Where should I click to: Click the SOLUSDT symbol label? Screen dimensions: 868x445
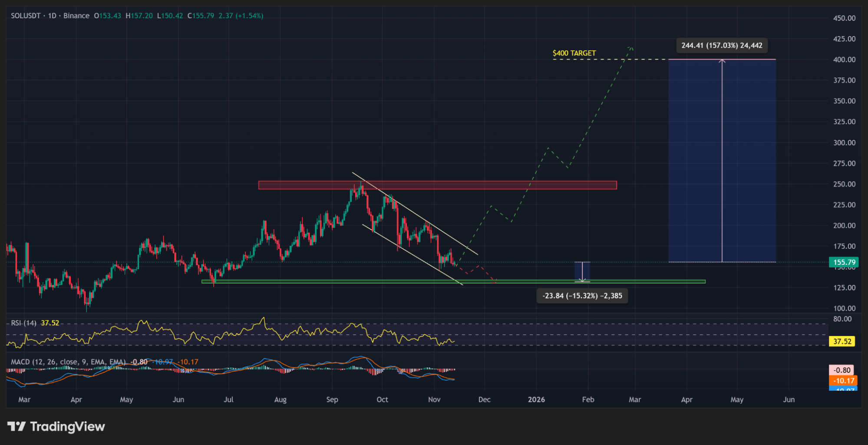26,16
